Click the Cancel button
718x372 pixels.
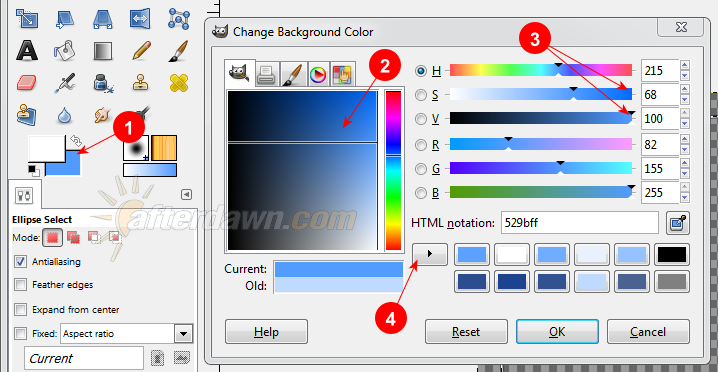click(648, 331)
